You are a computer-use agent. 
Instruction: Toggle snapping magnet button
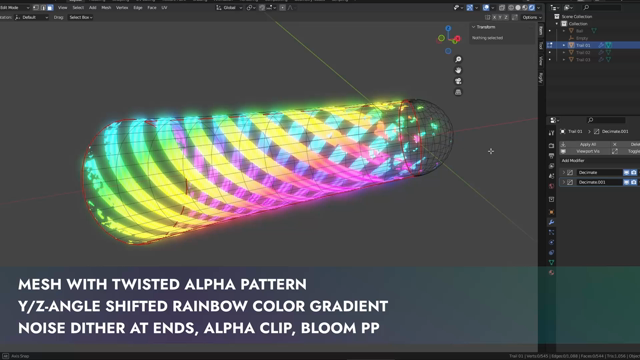262,8
